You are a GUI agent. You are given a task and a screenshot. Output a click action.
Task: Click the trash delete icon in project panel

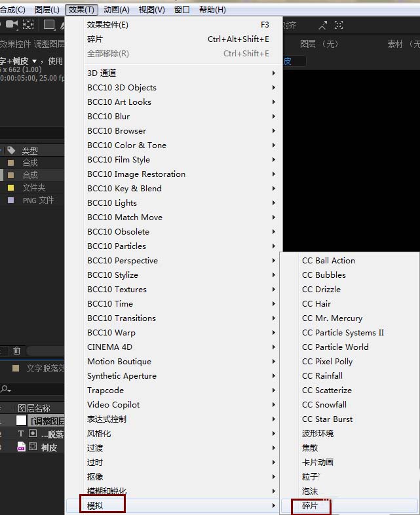tap(16, 351)
